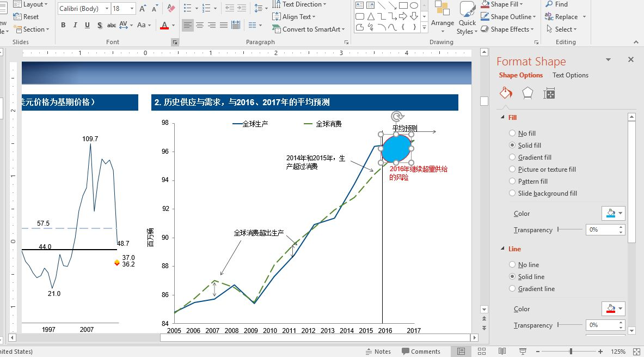Open the font size dropdown

(132, 8)
